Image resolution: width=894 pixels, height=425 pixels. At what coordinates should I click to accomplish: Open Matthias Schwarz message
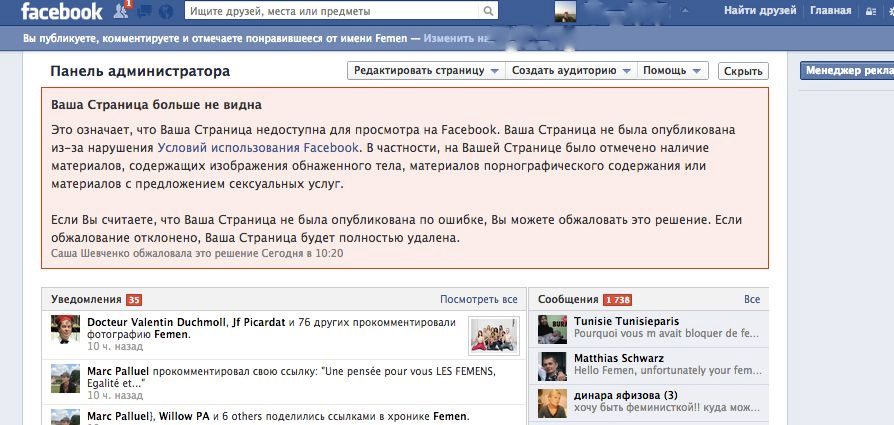(648, 366)
